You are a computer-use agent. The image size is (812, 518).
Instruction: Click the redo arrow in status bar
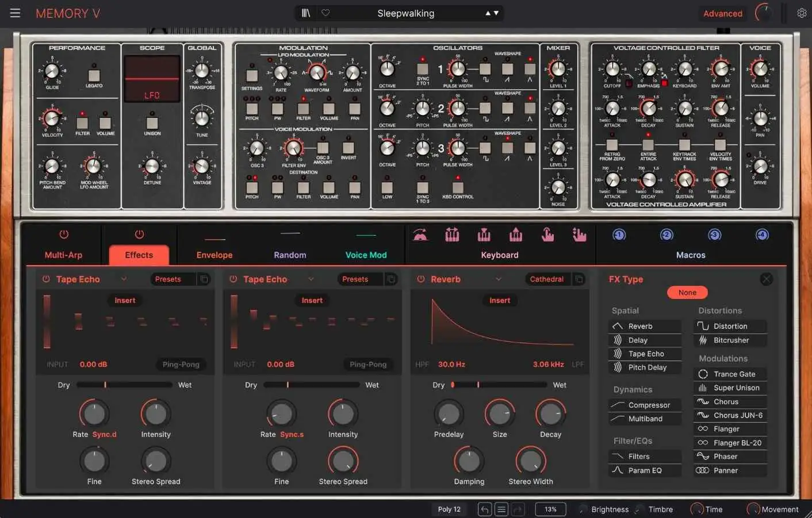pos(518,509)
